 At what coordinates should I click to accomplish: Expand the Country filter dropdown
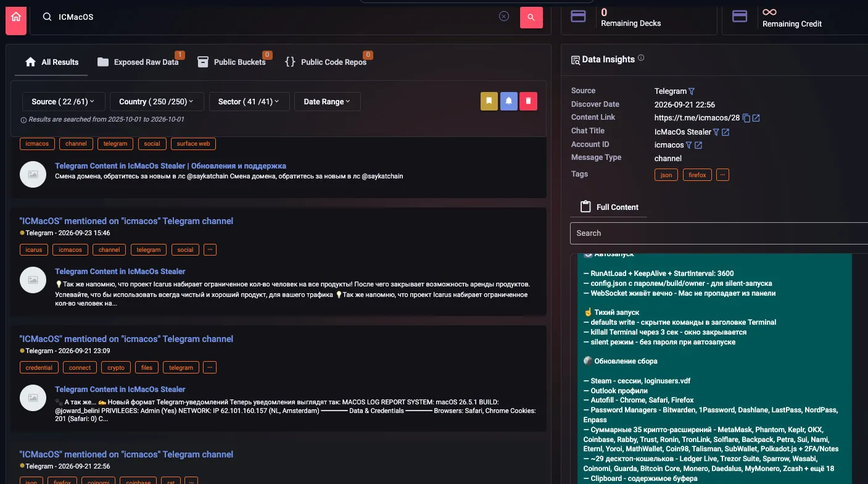157,102
